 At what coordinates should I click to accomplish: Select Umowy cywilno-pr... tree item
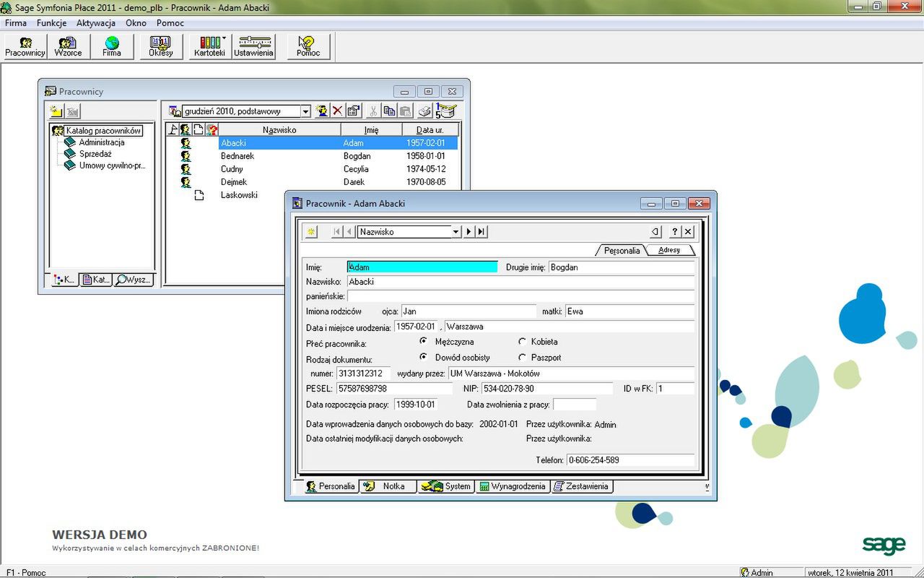click(x=112, y=165)
